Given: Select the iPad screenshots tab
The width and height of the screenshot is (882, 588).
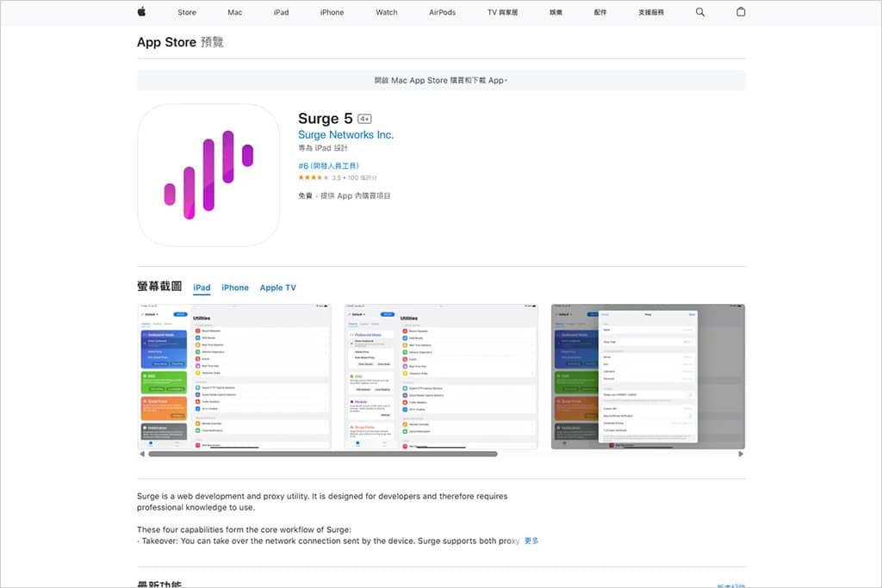Looking at the screenshot, I should pos(202,288).
